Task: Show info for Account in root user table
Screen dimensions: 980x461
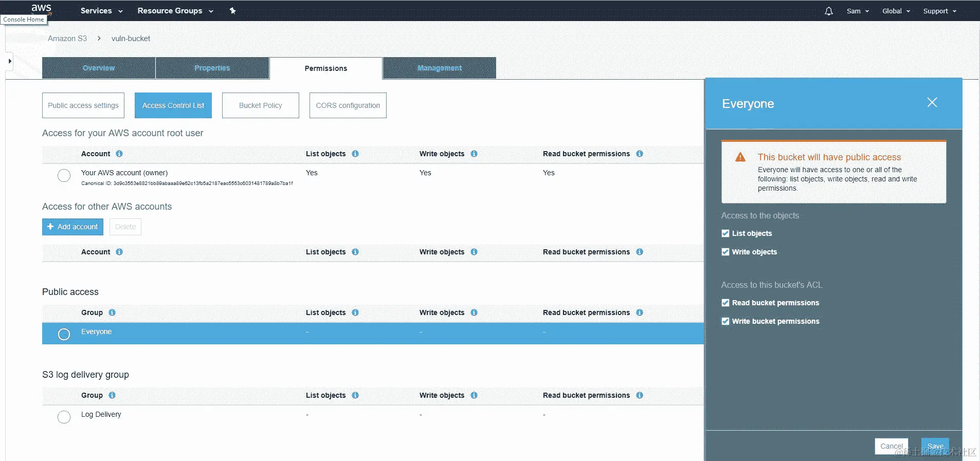Action: tap(119, 154)
